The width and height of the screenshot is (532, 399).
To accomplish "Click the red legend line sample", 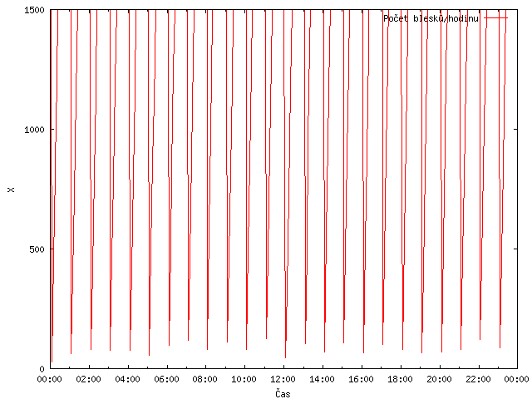I will tap(495, 18).
